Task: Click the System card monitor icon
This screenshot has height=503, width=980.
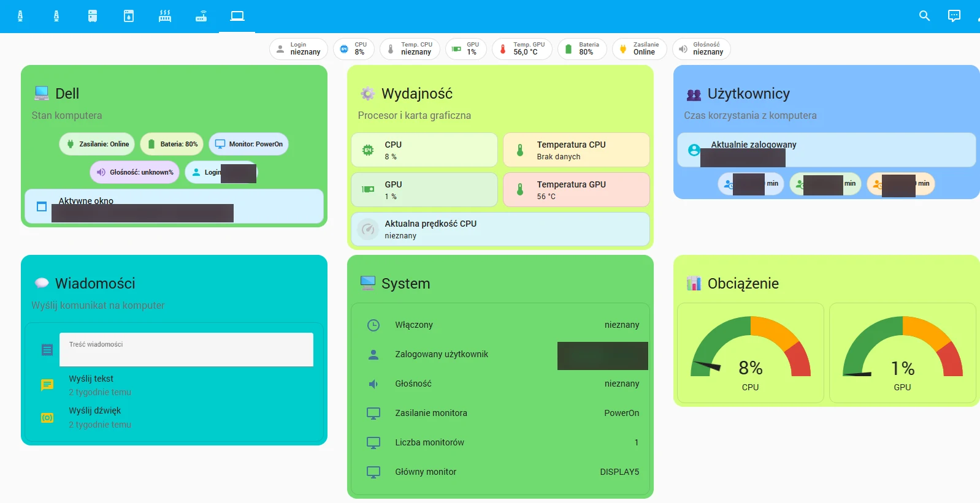Action: point(368,283)
